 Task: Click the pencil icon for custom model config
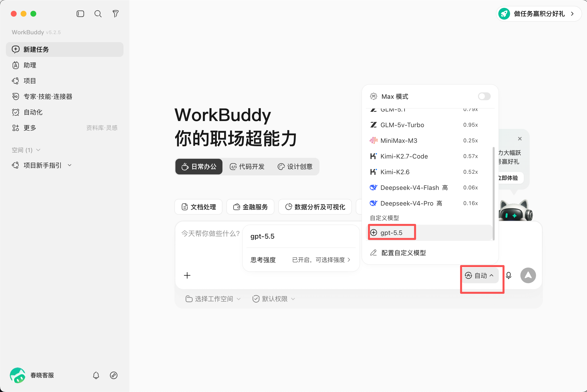(x=374, y=253)
